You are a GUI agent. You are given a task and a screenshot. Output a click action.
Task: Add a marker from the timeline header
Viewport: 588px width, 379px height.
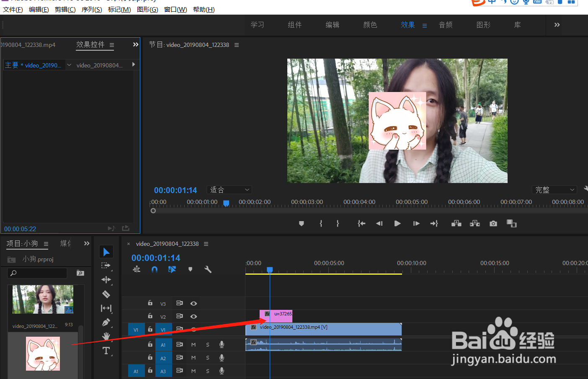tap(190, 269)
